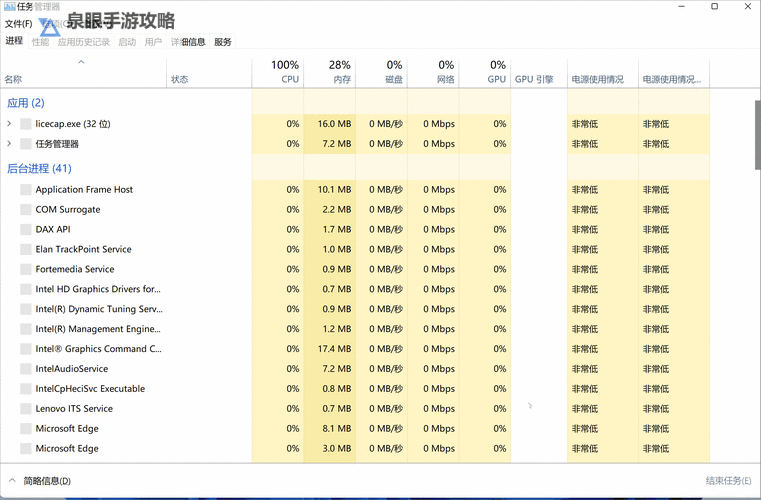Expand the 任务管理器 process entry
This screenshot has height=500, width=761.
[x=9, y=144]
